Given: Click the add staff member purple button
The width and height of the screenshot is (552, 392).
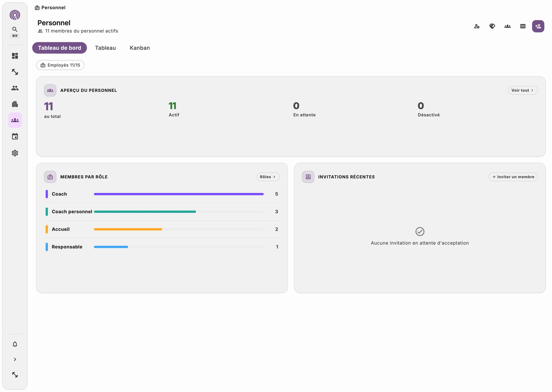Looking at the screenshot, I should [x=538, y=26].
